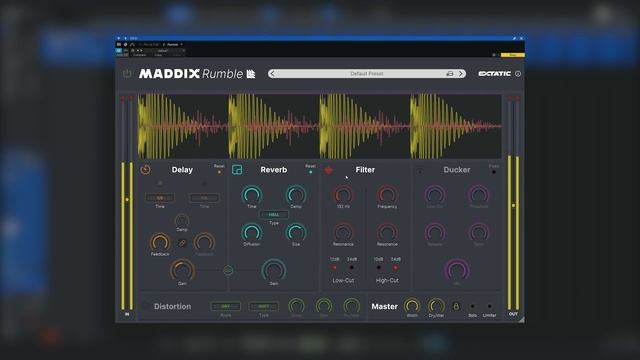Select Low-Cut 24dB slope
Image resolution: width=640 pixels, height=360 pixels.
tap(351, 267)
